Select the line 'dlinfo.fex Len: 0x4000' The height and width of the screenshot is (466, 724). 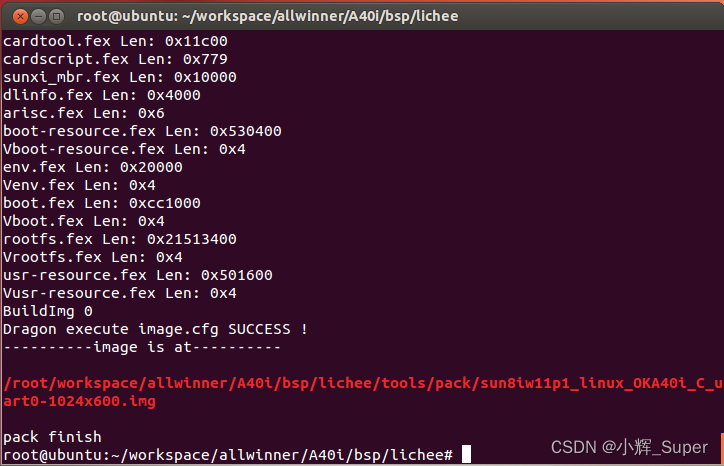102,95
